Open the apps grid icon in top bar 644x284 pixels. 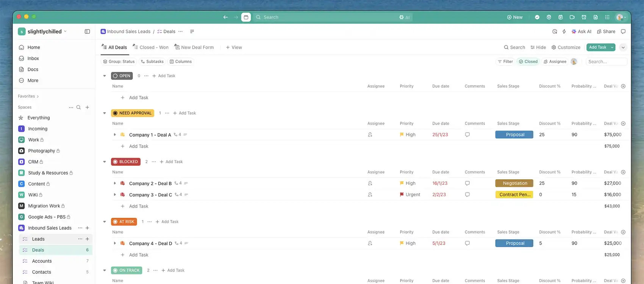click(607, 17)
